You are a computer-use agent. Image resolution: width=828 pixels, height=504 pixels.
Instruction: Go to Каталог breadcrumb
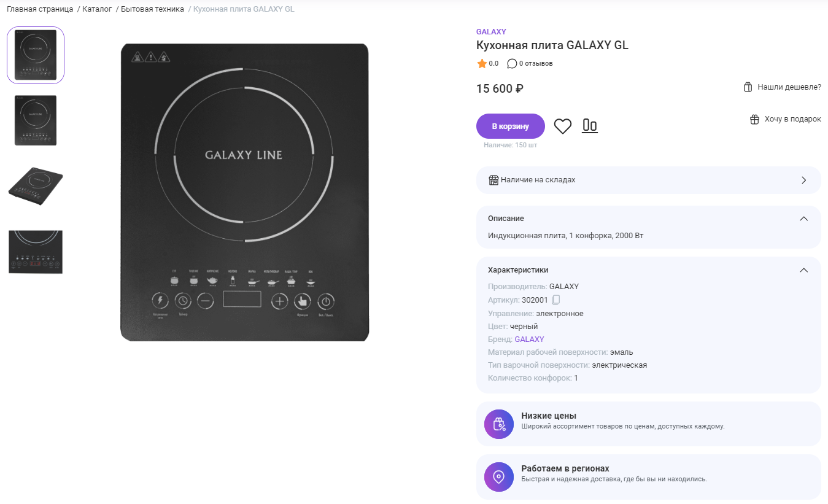97,9
